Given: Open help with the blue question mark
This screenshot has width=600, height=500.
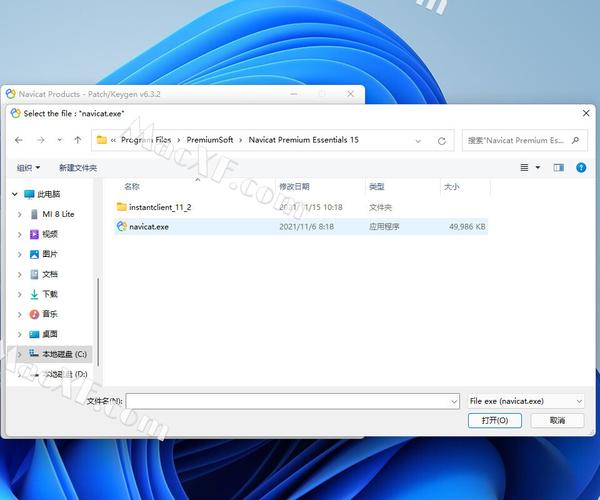Looking at the screenshot, I should (x=581, y=168).
